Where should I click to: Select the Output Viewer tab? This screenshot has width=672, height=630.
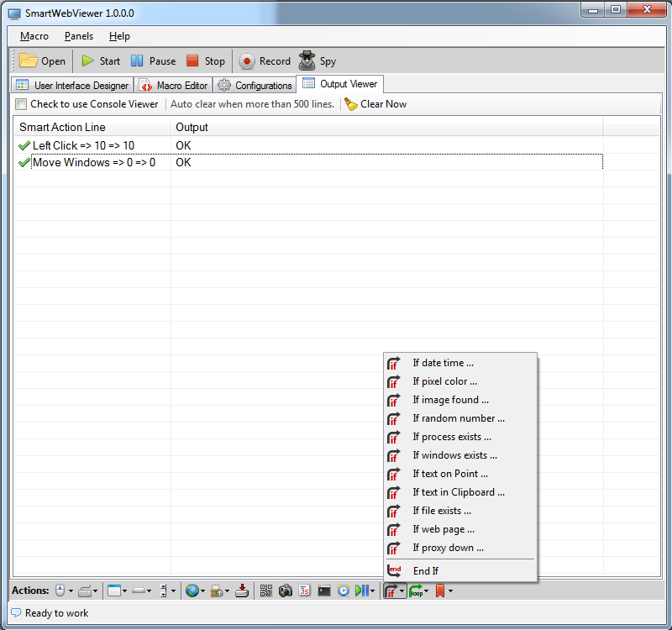(340, 84)
